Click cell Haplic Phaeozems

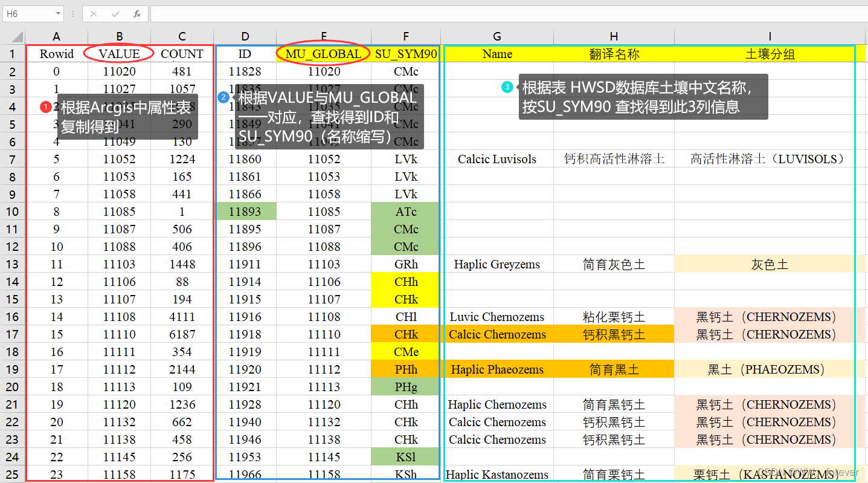(497, 369)
